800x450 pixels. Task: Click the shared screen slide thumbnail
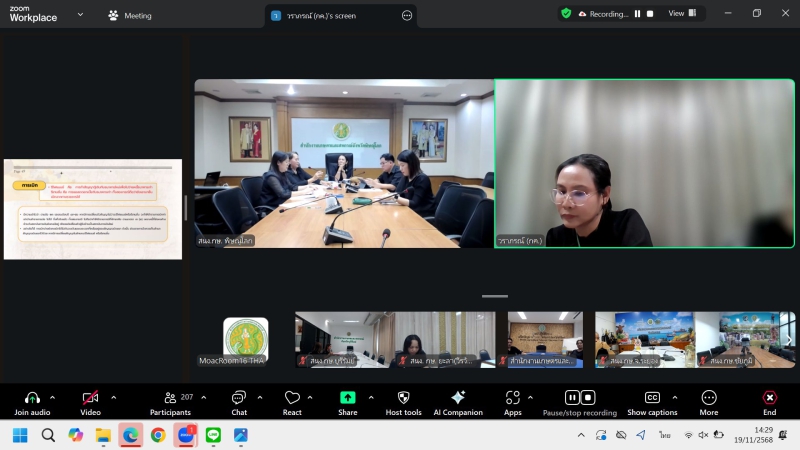point(93,209)
